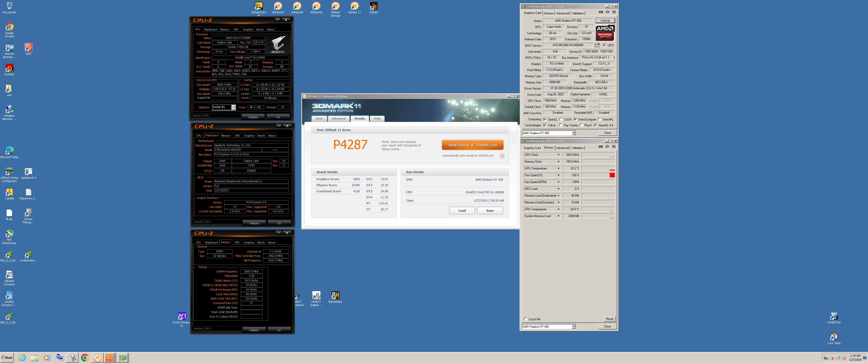Screen dimensions: 868x363
Task: Toggle DirectCompute checkbox
Action: (575, 119)
